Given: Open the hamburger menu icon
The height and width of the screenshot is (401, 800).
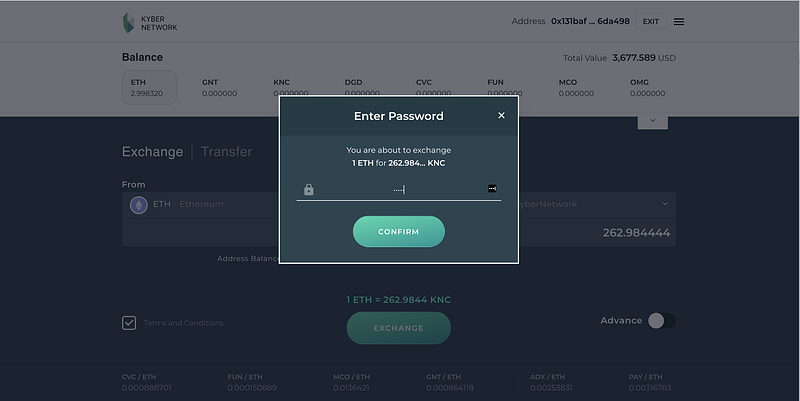Looking at the screenshot, I should (x=679, y=21).
